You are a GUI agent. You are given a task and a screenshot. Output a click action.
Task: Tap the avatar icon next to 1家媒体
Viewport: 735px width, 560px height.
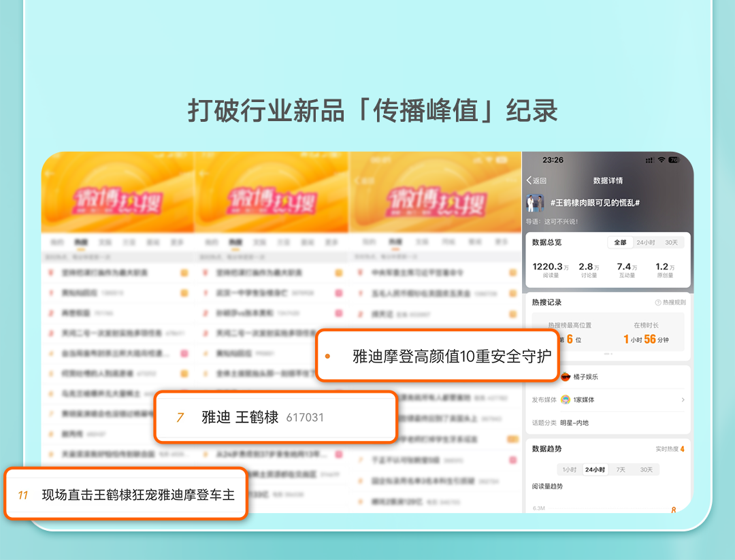coord(566,399)
